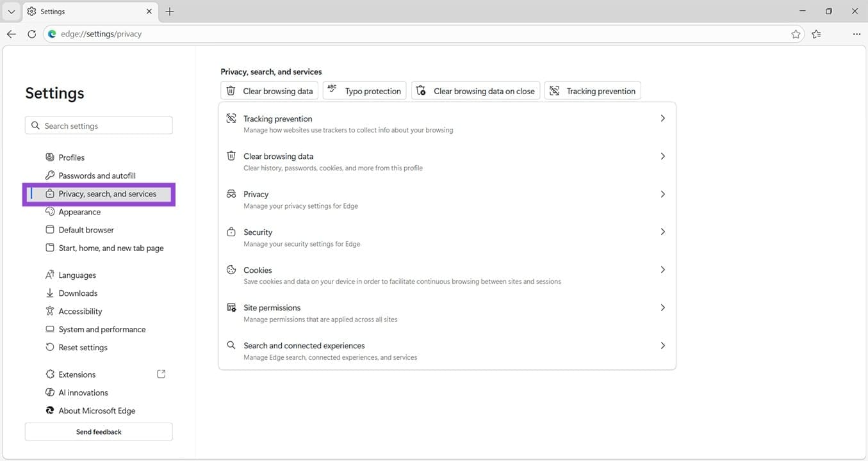Select the Settings browser tab

click(x=77, y=11)
